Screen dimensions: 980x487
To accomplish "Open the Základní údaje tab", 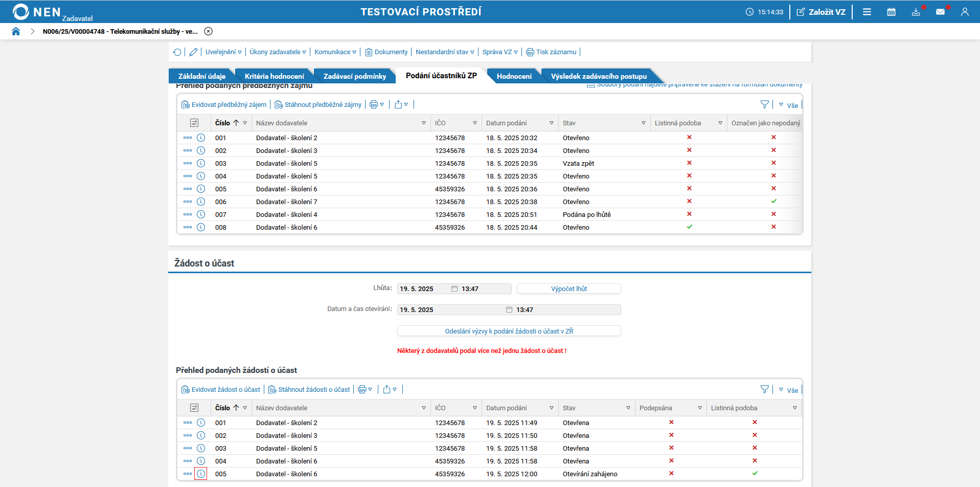I will [x=201, y=76].
